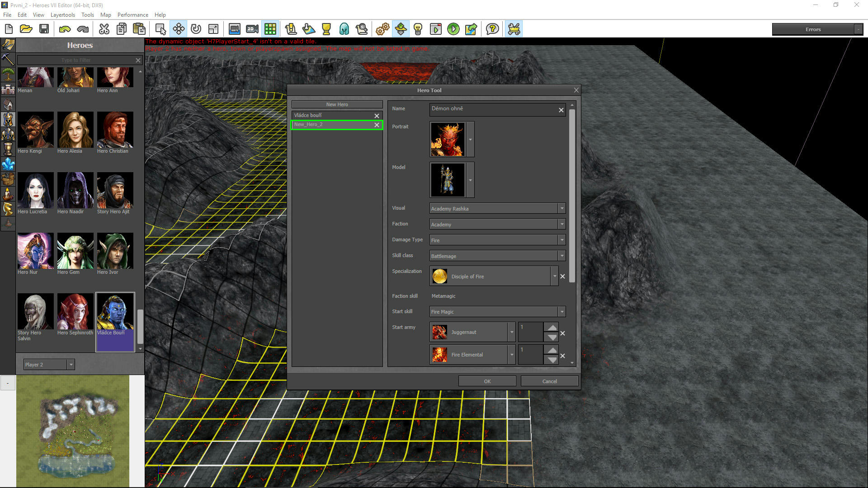Open the chess knight palette in sidebar
The height and width of the screenshot is (488, 868).
pos(8,208)
